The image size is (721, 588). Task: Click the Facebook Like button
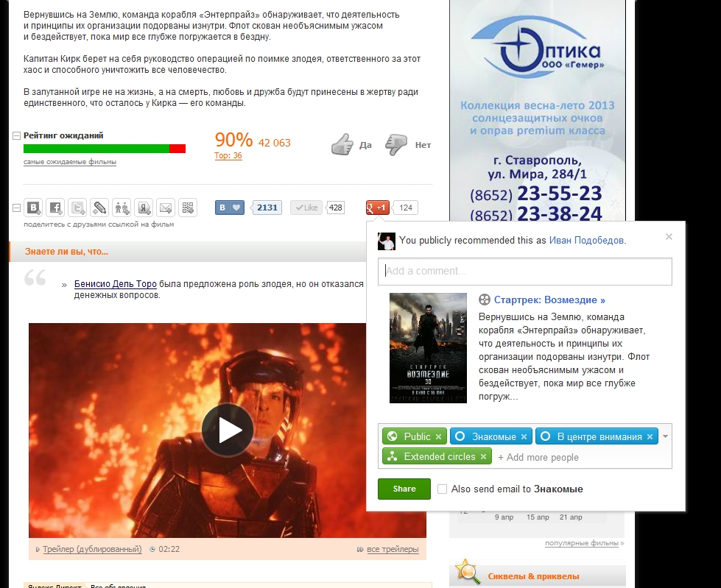[x=306, y=208]
